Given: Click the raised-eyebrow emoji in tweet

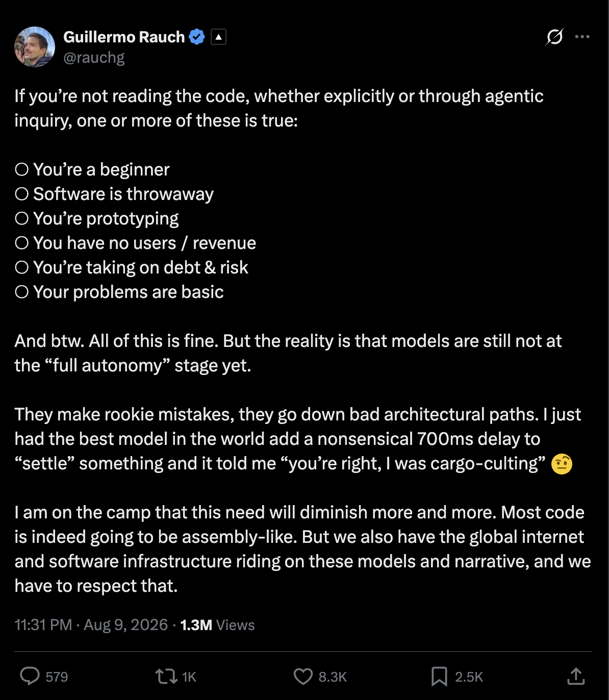Looking at the screenshot, I should (562, 464).
